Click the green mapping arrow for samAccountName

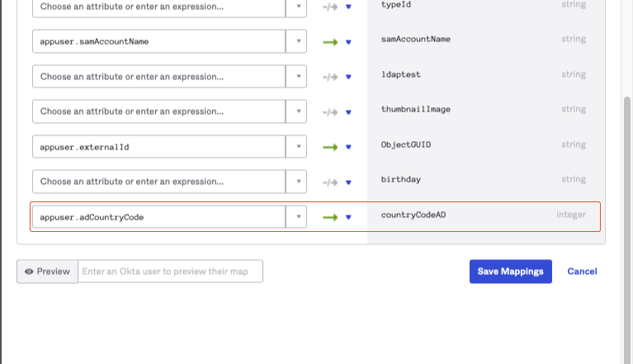click(x=330, y=40)
